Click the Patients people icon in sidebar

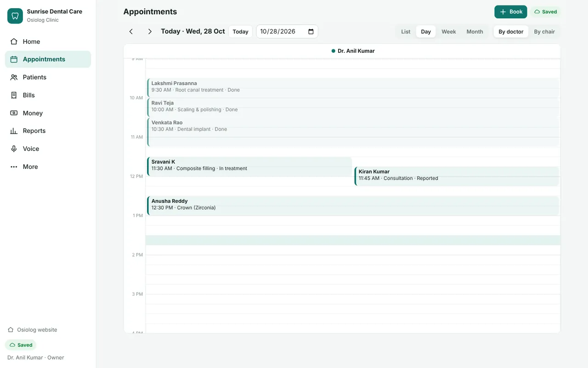[14, 77]
